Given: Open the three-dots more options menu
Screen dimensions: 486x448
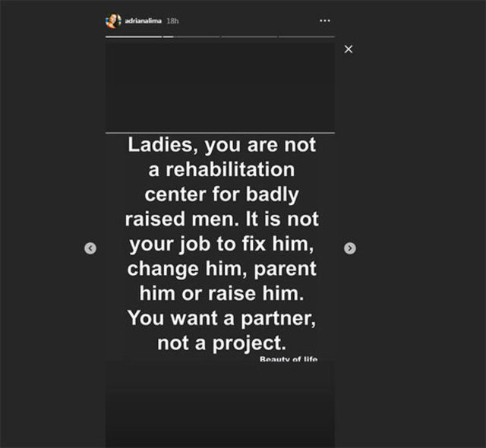Looking at the screenshot, I should click(325, 21).
